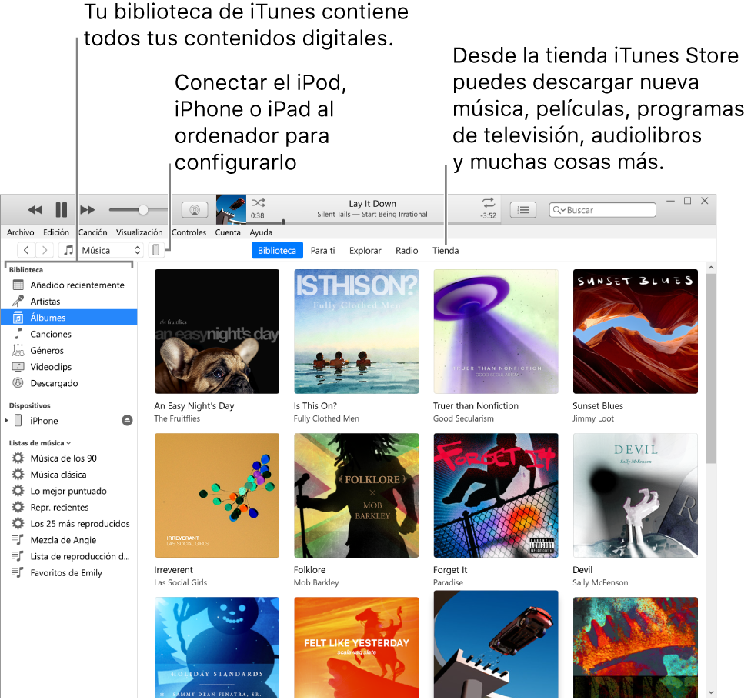
Task: Click the AirPlay icon
Action: click(x=194, y=209)
